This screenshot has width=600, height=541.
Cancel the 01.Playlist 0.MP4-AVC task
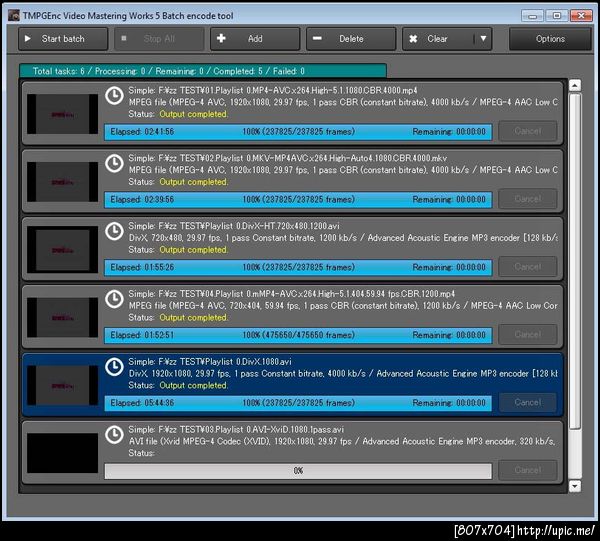(528, 131)
